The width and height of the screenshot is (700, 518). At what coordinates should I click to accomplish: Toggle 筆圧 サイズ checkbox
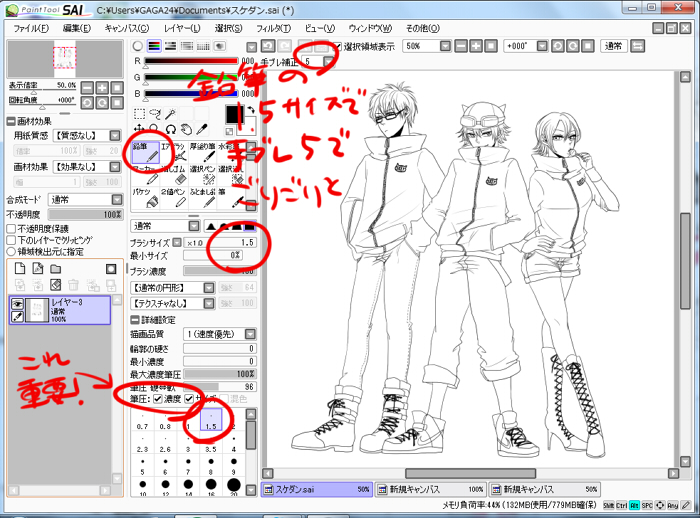[189, 399]
